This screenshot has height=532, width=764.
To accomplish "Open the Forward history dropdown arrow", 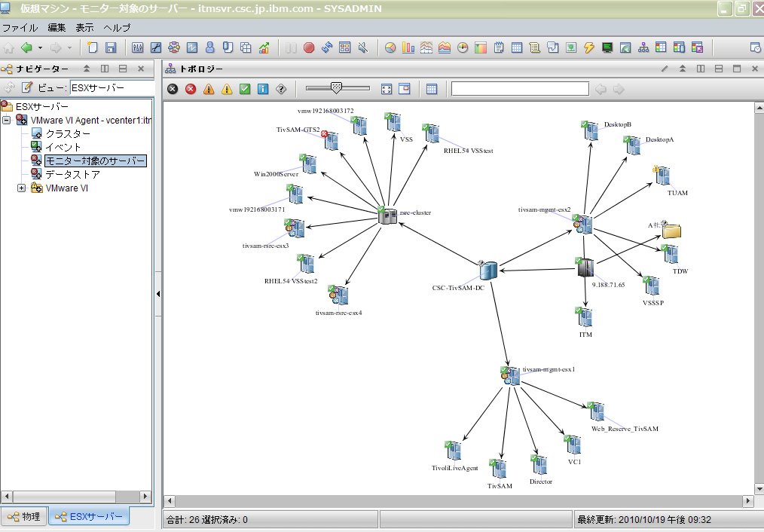I will pos(69,47).
